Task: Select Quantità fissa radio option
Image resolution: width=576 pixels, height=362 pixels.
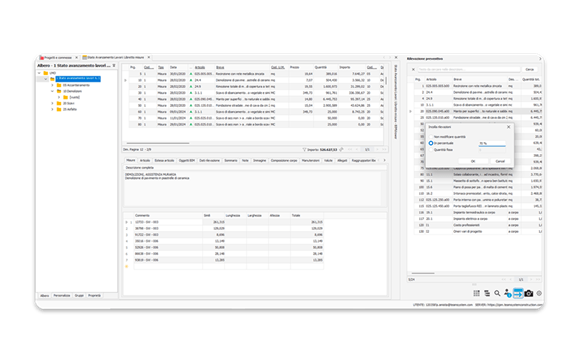Action: [x=431, y=150]
